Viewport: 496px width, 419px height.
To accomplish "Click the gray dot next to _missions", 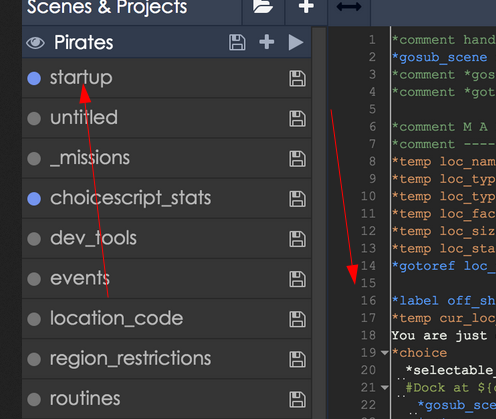I will pyautogui.click(x=34, y=159).
